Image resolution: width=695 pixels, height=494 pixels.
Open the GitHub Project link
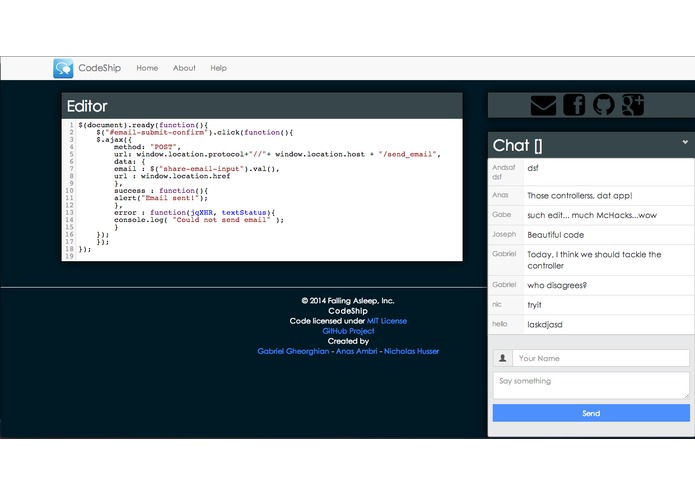coord(348,331)
